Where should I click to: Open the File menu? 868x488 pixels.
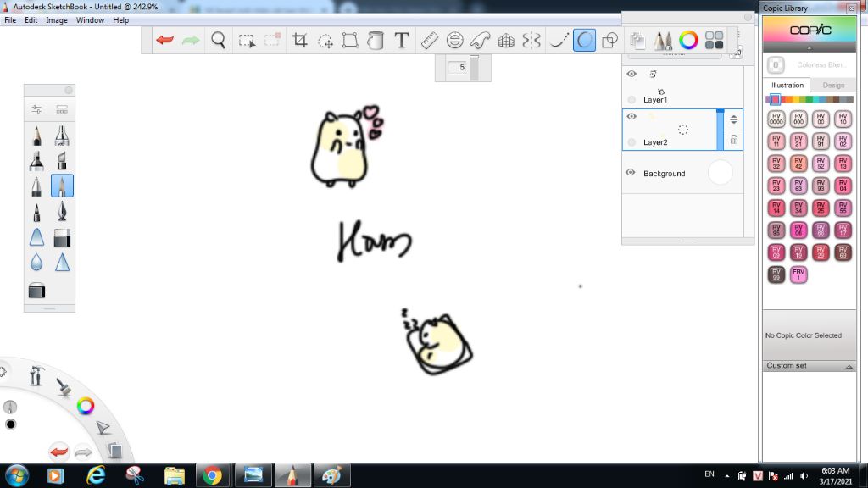coord(10,20)
